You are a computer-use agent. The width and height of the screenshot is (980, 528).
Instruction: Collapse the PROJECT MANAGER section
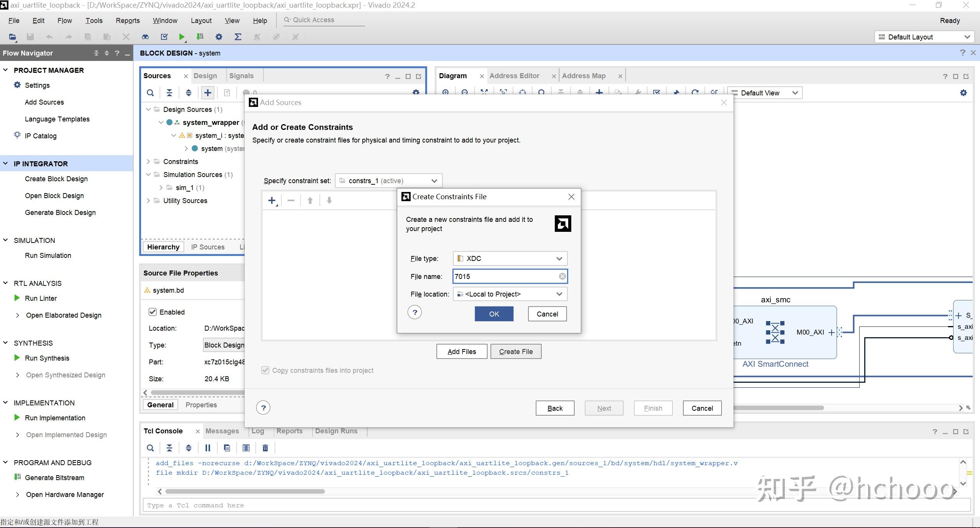(5, 70)
